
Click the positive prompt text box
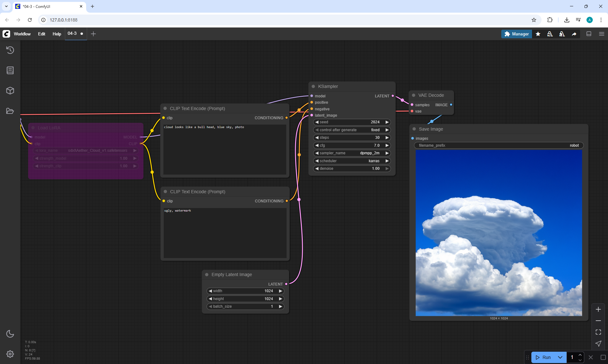click(x=225, y=149)
